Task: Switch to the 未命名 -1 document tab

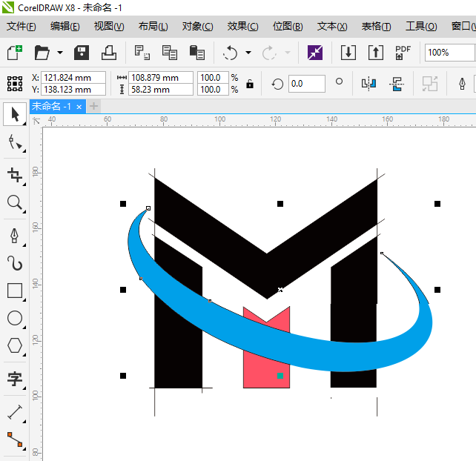Action: 51,107
